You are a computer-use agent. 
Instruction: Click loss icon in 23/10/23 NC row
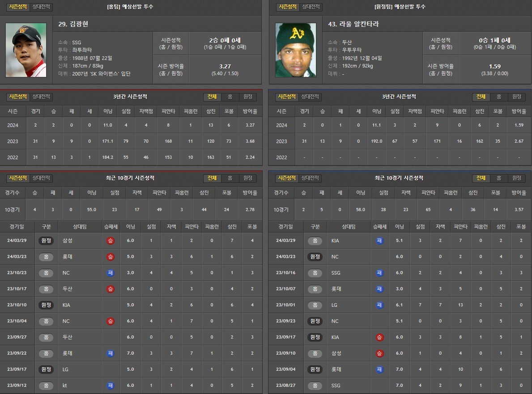pos(110,273)
